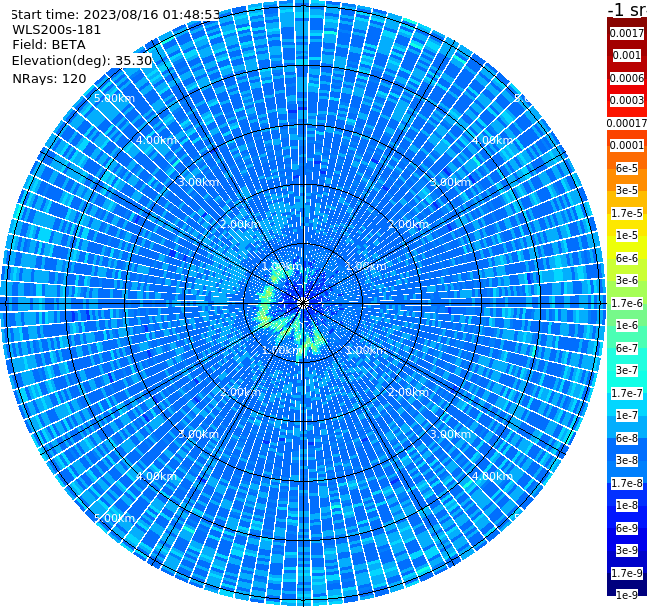Select the 1e-7 colorbar label
This screenshot has height=607, width=647.
click(x=627, y=415)
